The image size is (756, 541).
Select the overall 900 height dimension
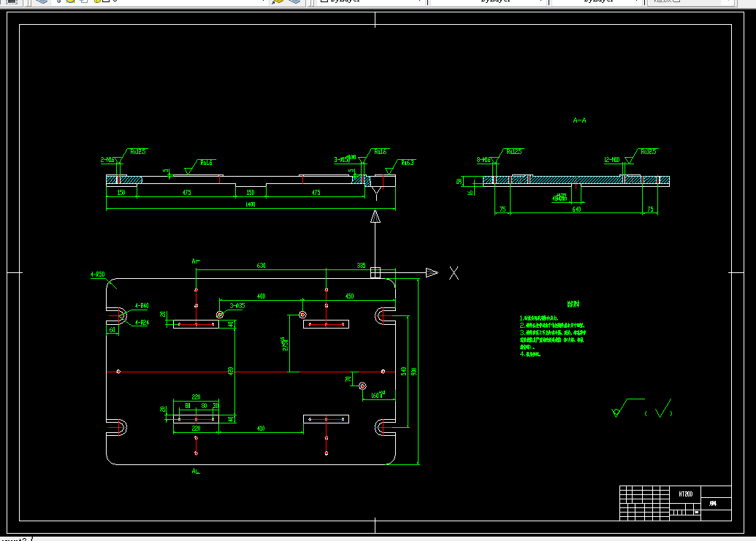pos(413,372)
